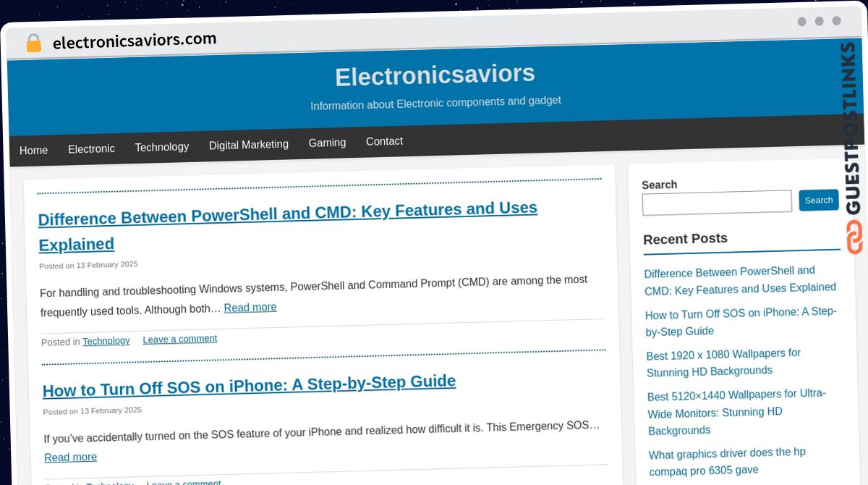Open Best 5120×1440 Wallpapers recent post
This screenshot has width=868, height=485.
[x=736, y=412]
